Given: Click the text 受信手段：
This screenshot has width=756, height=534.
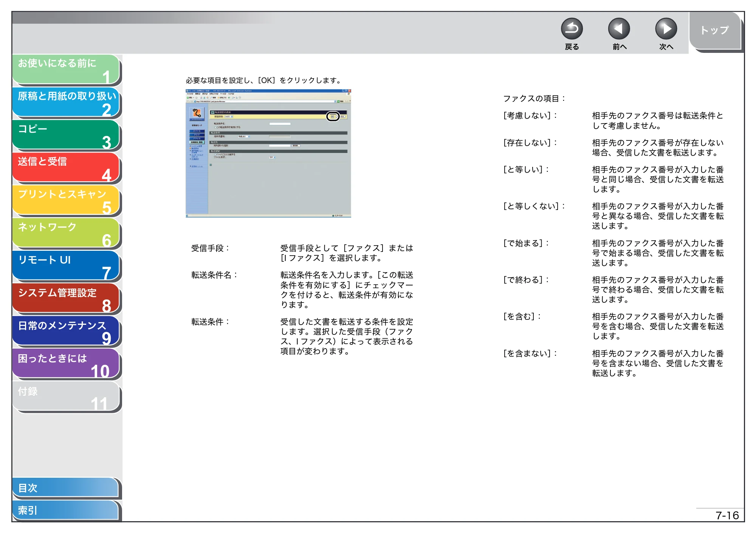Looking at the screenshot, I should point(211,248).
